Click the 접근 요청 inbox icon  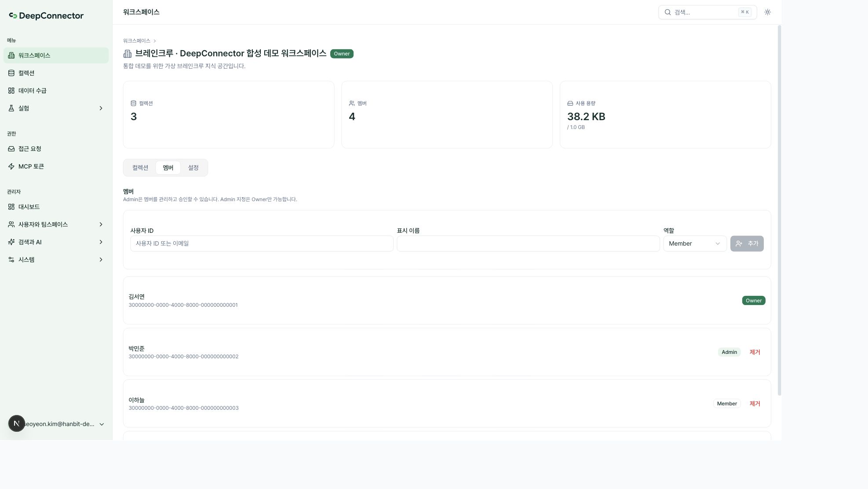[11, 149]
